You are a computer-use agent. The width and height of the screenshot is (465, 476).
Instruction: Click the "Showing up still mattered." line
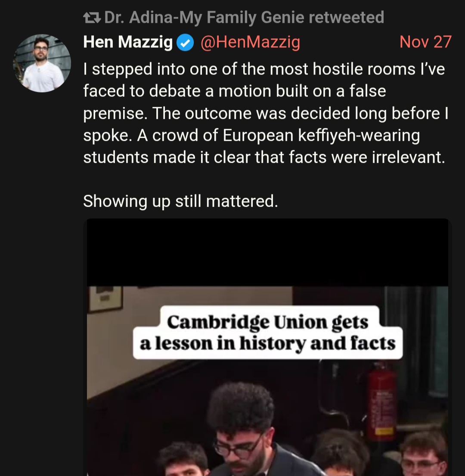(x=180, y=201)
